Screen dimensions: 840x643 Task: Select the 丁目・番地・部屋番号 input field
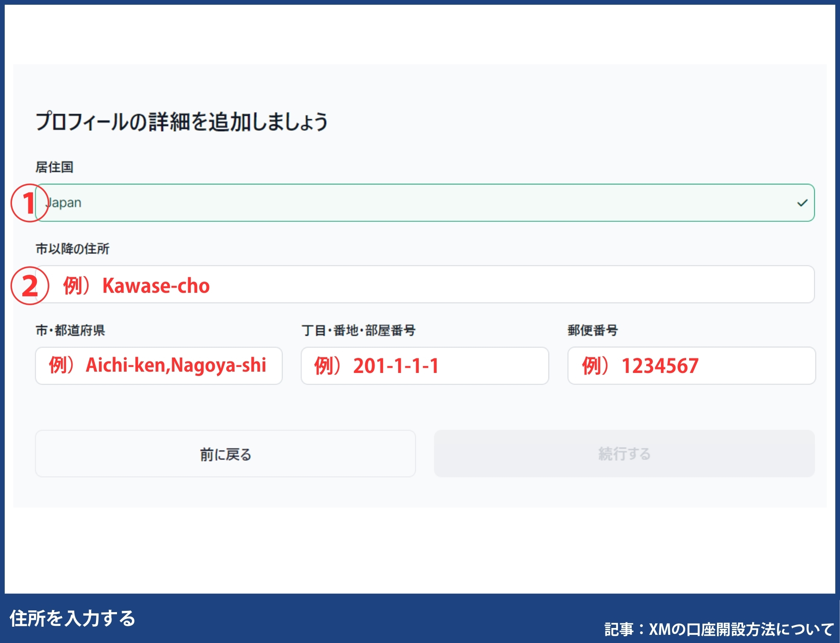click(x=425, y=366)
